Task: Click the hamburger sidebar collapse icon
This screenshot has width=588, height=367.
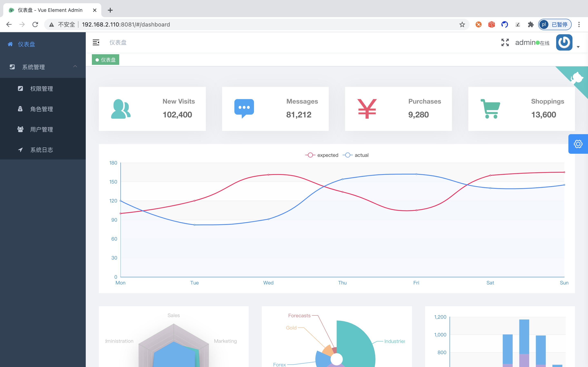Action: coord(96,42)
